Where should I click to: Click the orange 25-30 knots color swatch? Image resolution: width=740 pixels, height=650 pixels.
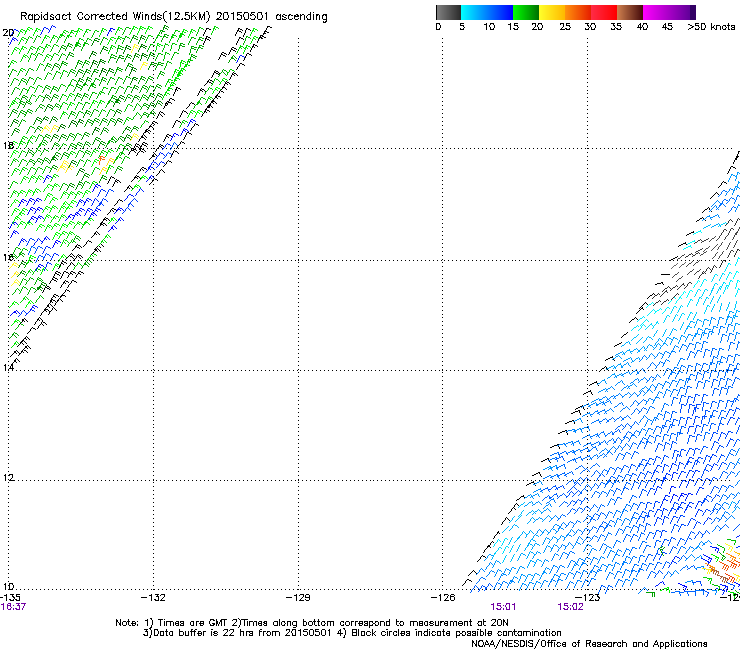coord(578,12)
